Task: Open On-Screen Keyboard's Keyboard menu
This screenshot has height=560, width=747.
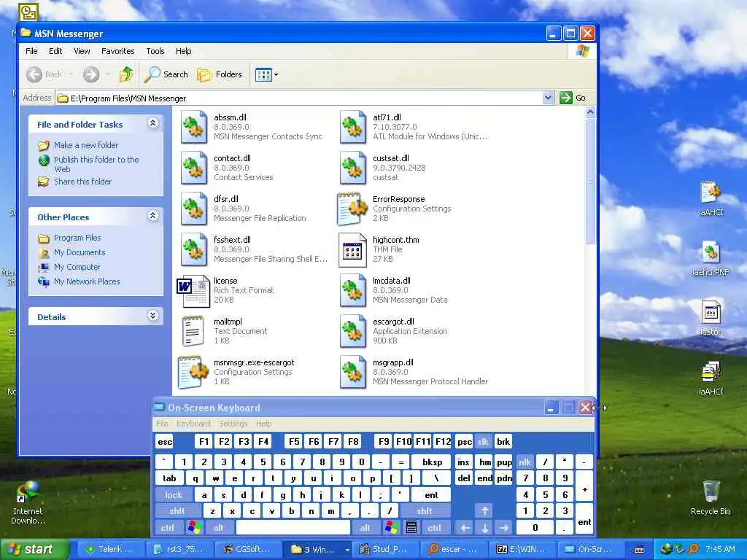Action: point(193,424)
